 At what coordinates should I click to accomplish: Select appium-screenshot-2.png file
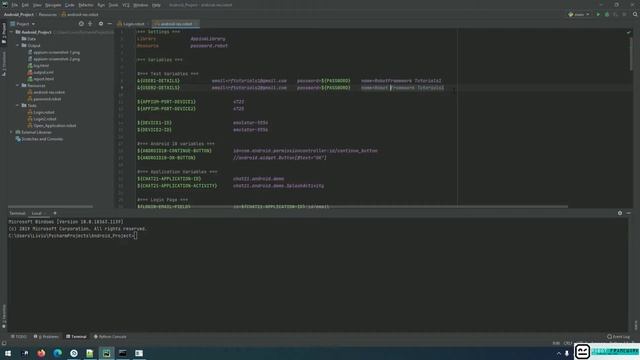[x=53, y=59]
